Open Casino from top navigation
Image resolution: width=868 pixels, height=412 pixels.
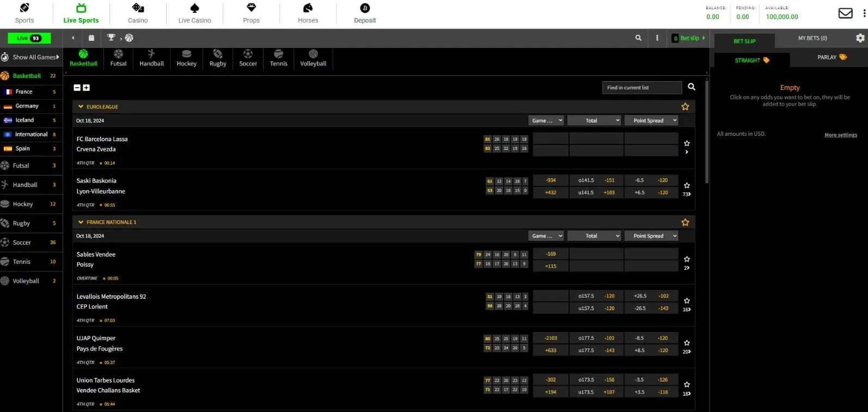coord(138,14)
